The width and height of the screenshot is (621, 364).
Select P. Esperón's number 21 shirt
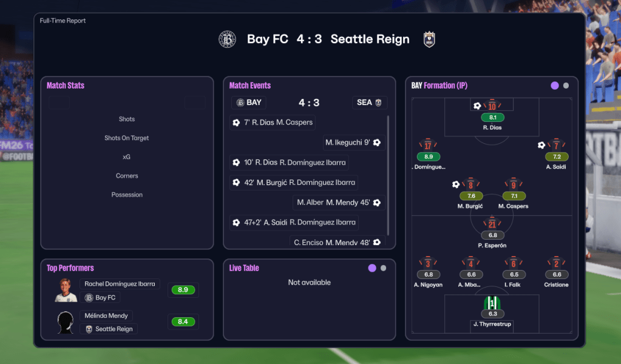point(492,224)
